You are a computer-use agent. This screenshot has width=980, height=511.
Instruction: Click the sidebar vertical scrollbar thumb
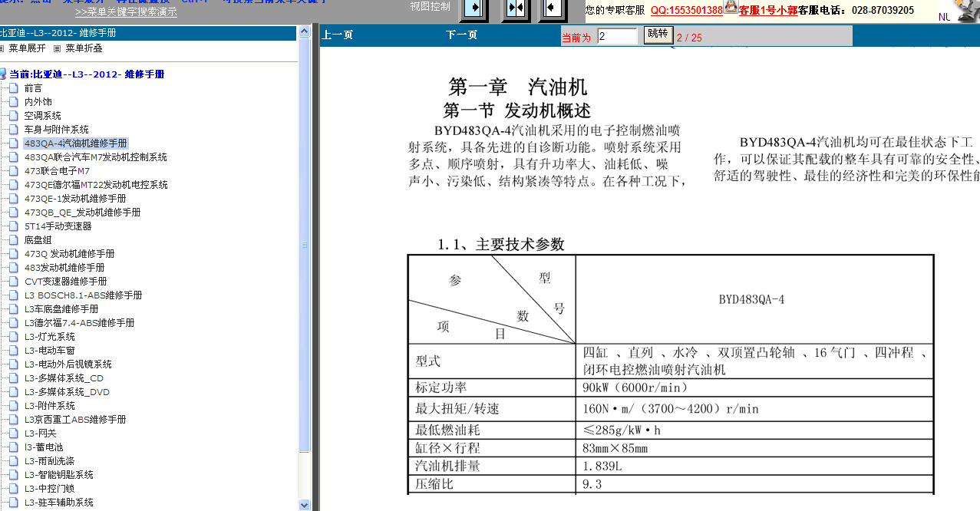(304, 246)
